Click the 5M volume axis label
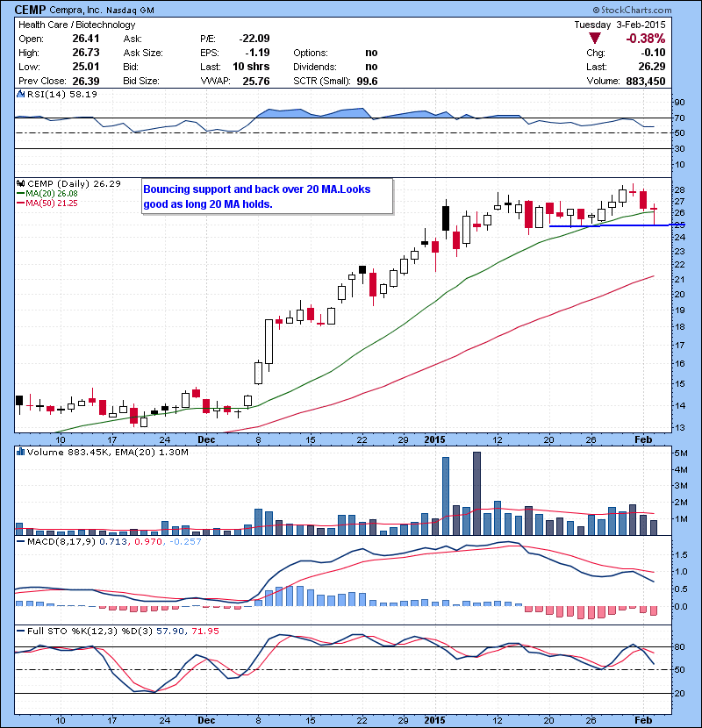The width and height of the screenshot is (702, 728). (681, 453)
